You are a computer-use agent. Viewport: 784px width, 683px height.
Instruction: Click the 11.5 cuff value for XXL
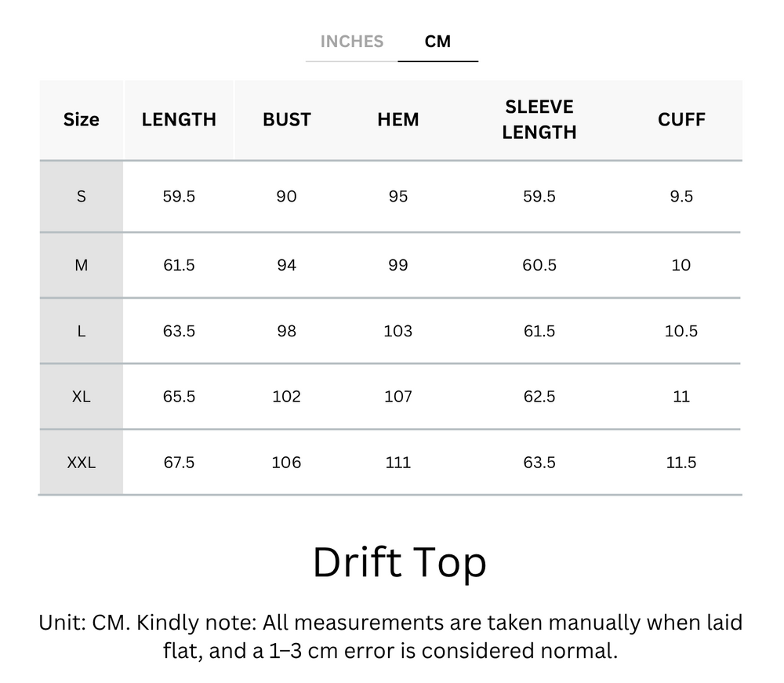(681, 462)
